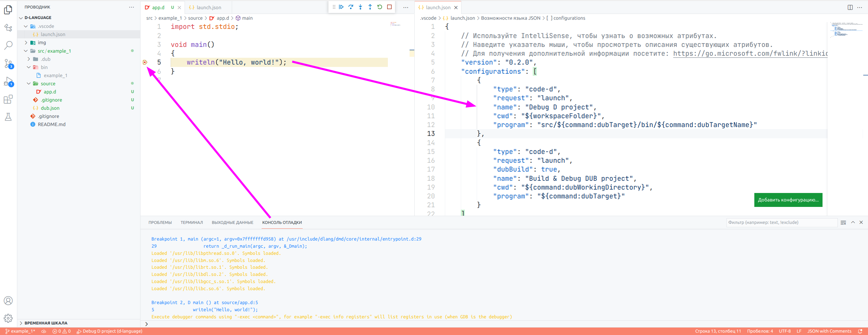Viewport: 868px width, 335px height.
Task: Click Restart in debug toolbar
Action: (x=380, y=7)
